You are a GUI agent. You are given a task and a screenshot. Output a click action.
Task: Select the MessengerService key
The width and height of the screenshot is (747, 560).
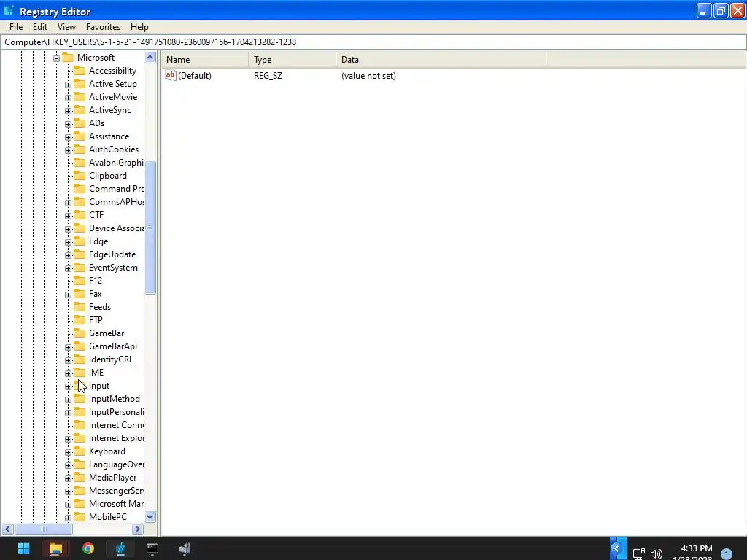(116, 491)
